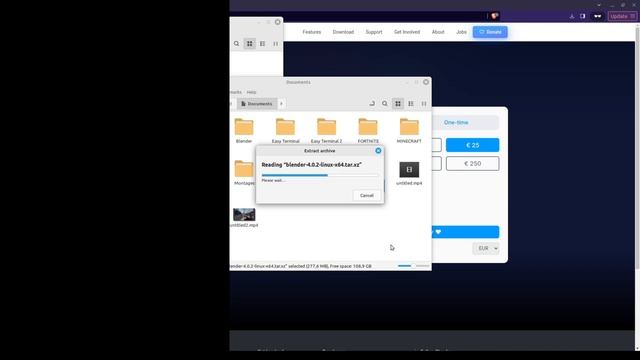
Task: Select list view in the rear file window
Action: [262, 44]
